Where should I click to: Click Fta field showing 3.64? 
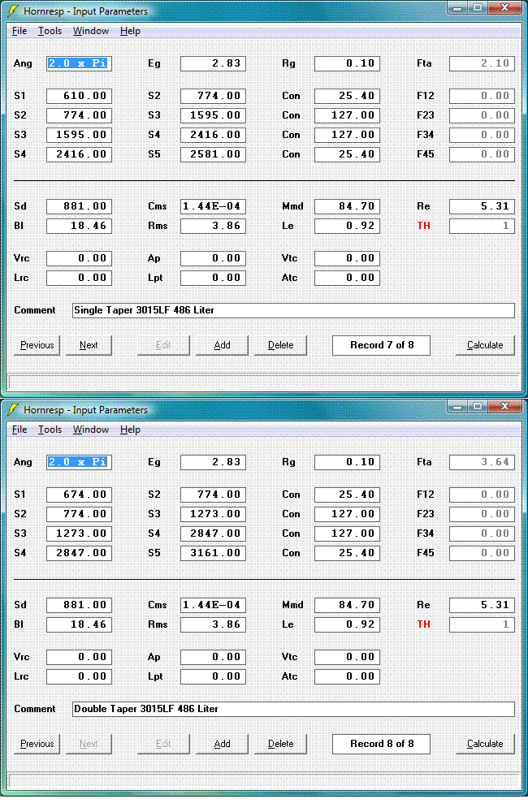[482, 463]
